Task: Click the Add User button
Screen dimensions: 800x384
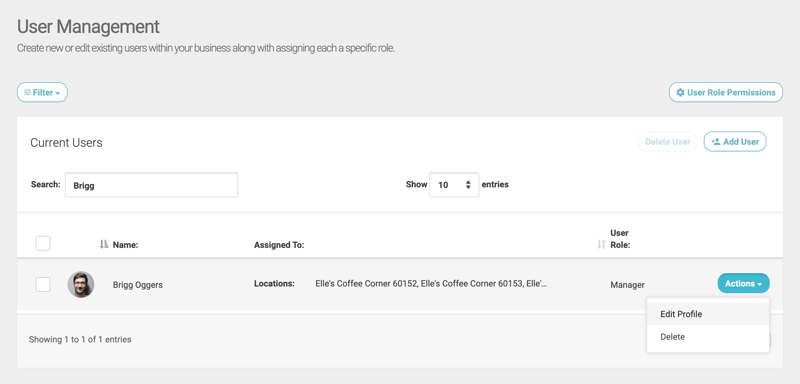Action: pos(735,142)
